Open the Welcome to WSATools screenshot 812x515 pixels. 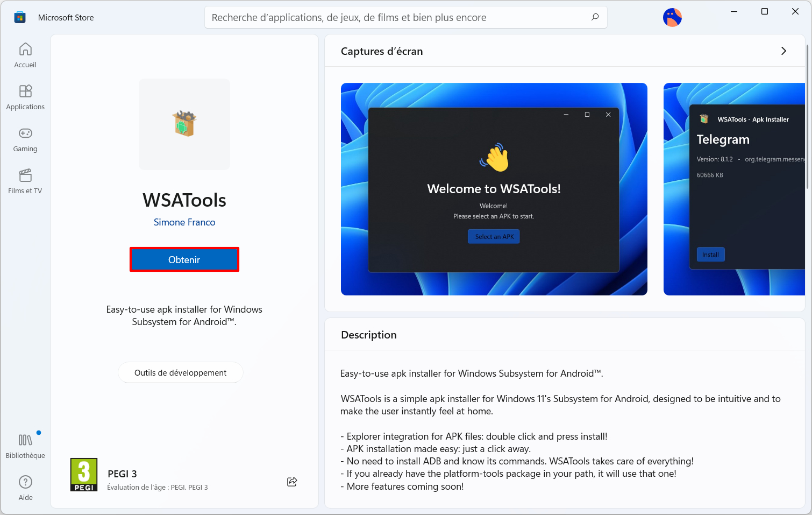(x=494, y=189)
